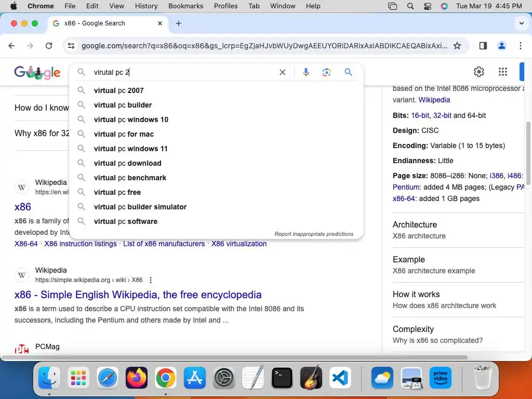Click into the Google search input field
Viewport: 532px width, 399px height.
(183, 72)
